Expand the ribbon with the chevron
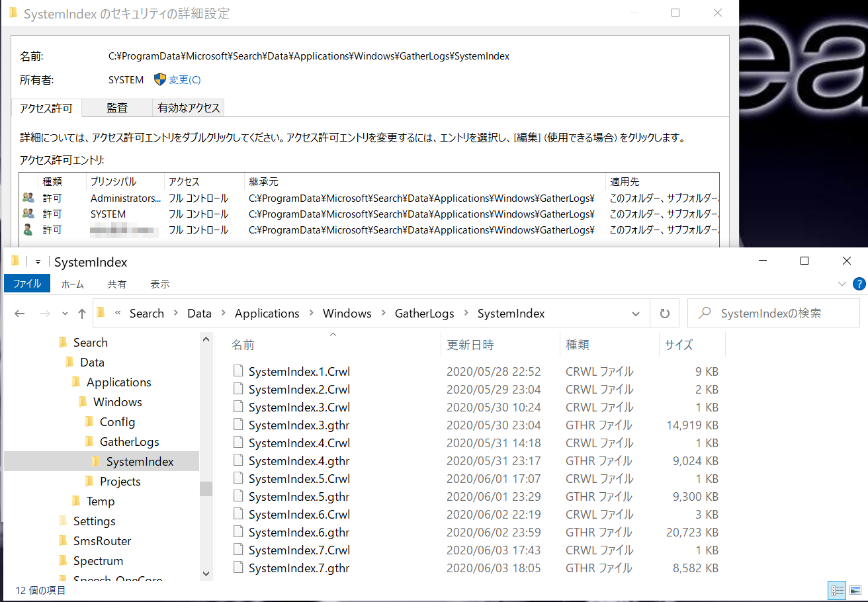Screen dimensions: 868x602 click(842, 284)
